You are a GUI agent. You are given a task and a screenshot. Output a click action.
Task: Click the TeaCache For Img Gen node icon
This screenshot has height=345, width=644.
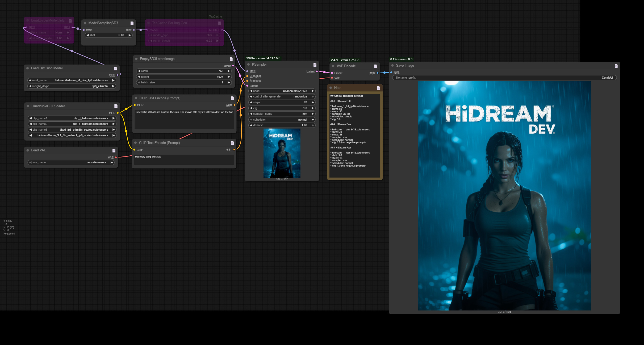(219, 23)
